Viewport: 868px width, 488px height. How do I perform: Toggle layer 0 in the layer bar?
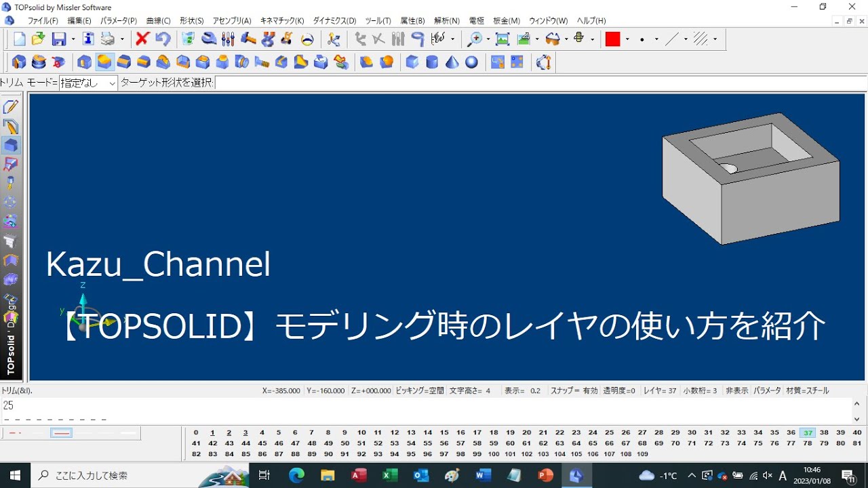pyautogui.click(x=196, y=432)
